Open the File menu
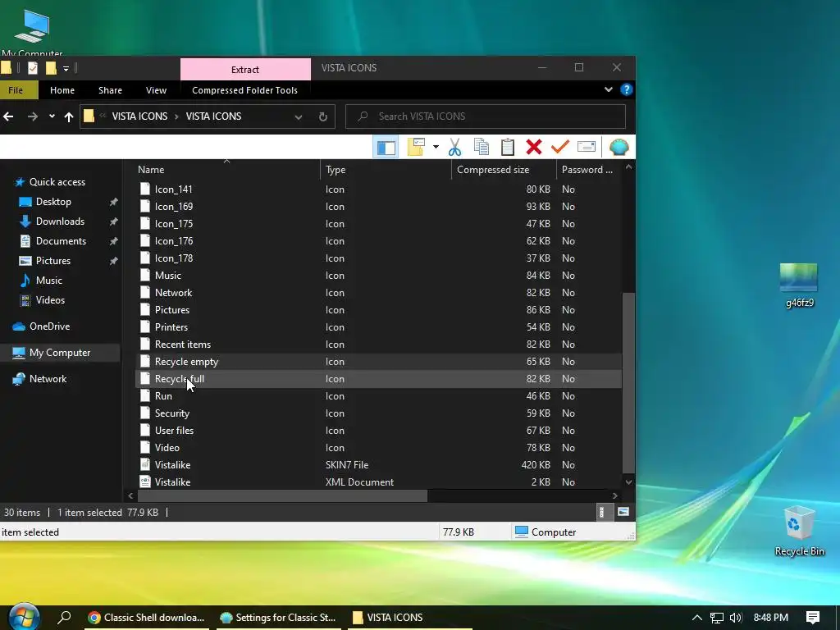Viewport: 840px width, 630px height. pyautogui.click(x=16, y=90)
